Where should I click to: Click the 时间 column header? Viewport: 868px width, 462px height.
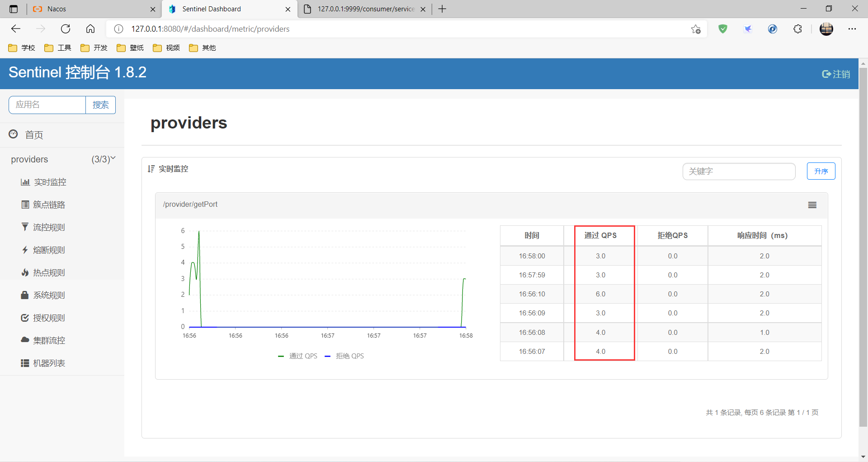click(x=532, y=236)
